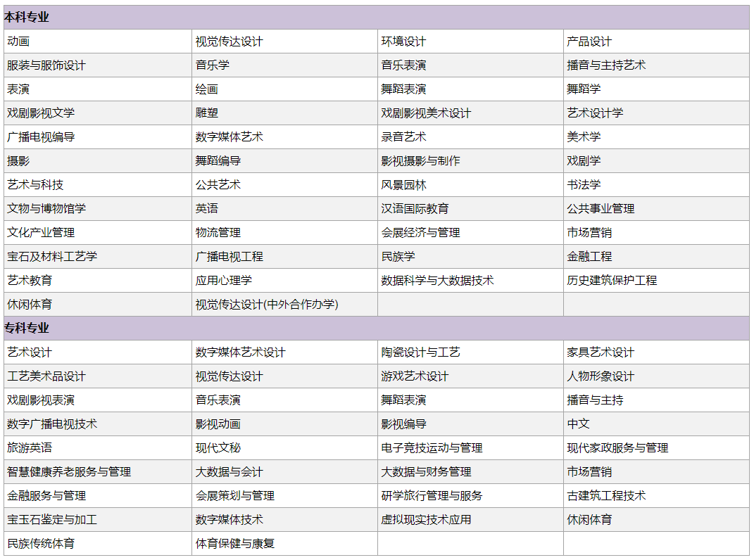Click the 英语 cell
This screenshot has height=560, width=754.
coord(284,209)
